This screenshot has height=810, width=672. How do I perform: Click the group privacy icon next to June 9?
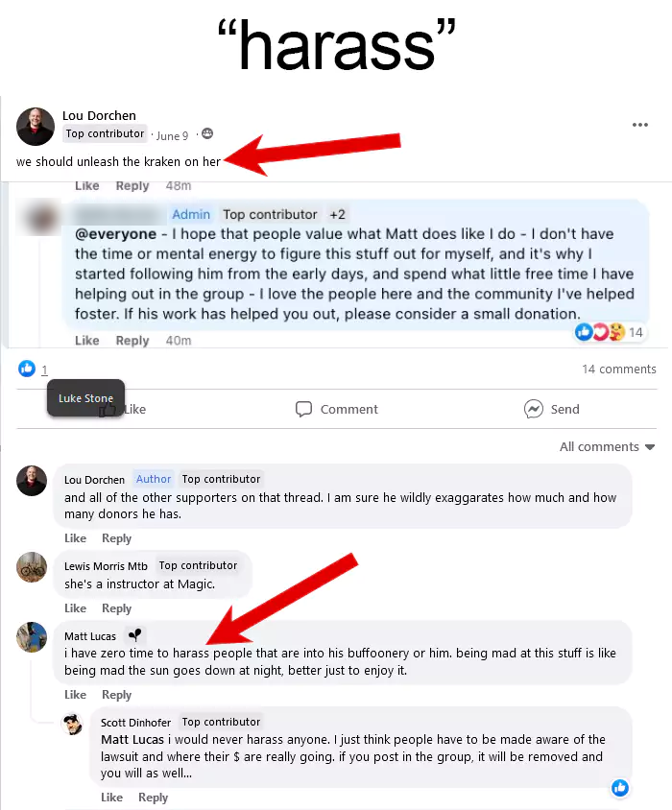tap(207, 133)
